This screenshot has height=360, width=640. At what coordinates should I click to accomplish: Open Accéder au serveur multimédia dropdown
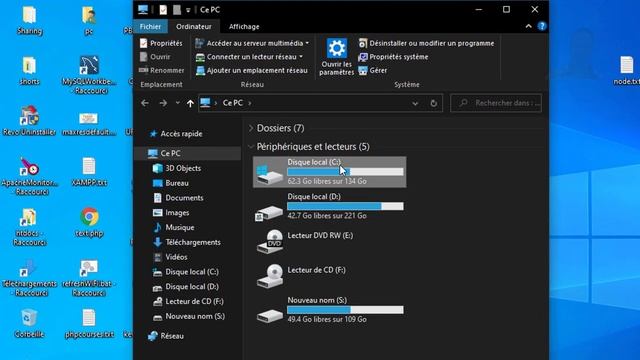(x=252, y=43)
